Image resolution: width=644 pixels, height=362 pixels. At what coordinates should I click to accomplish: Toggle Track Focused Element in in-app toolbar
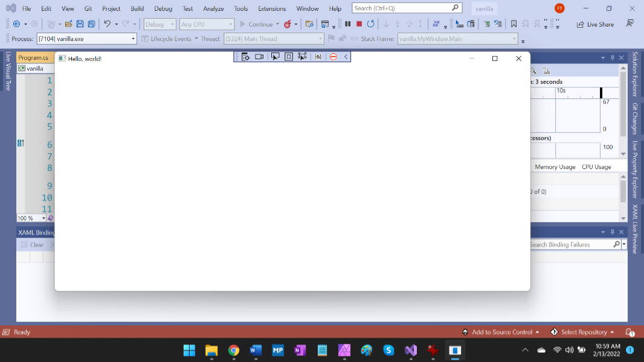click(x=303, y=57)
